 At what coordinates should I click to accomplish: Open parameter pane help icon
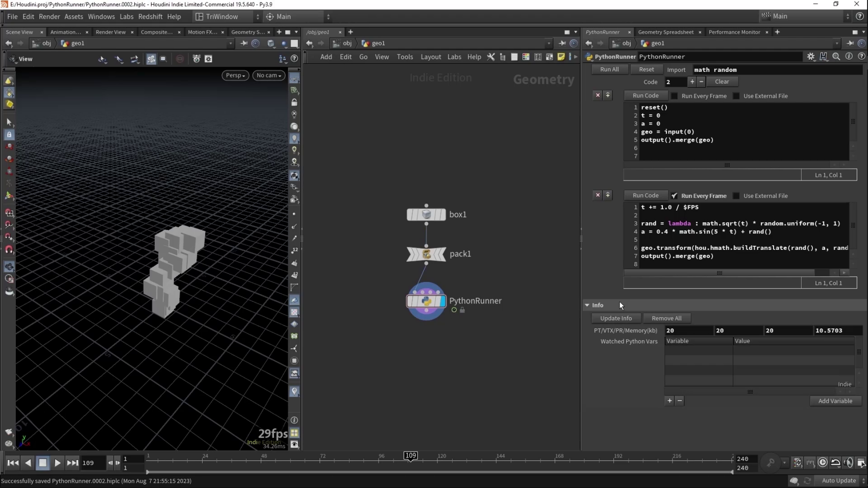[861, 57]
